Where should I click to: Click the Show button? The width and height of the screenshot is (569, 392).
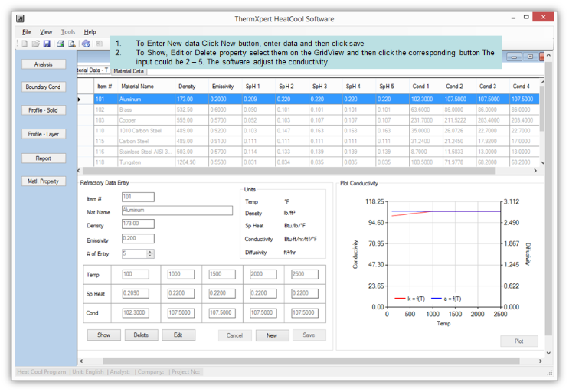pos(104,335)
